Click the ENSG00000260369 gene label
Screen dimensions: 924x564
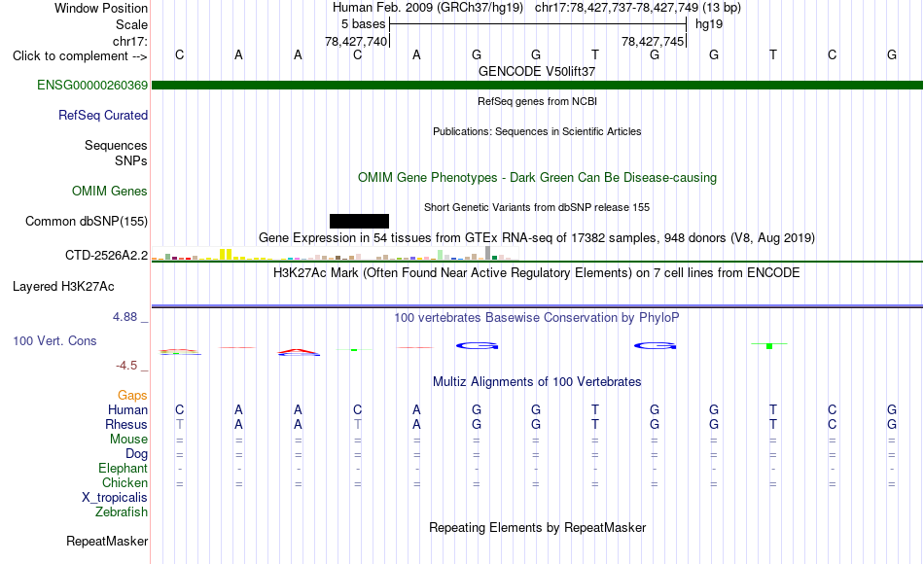tap(92, 85)
